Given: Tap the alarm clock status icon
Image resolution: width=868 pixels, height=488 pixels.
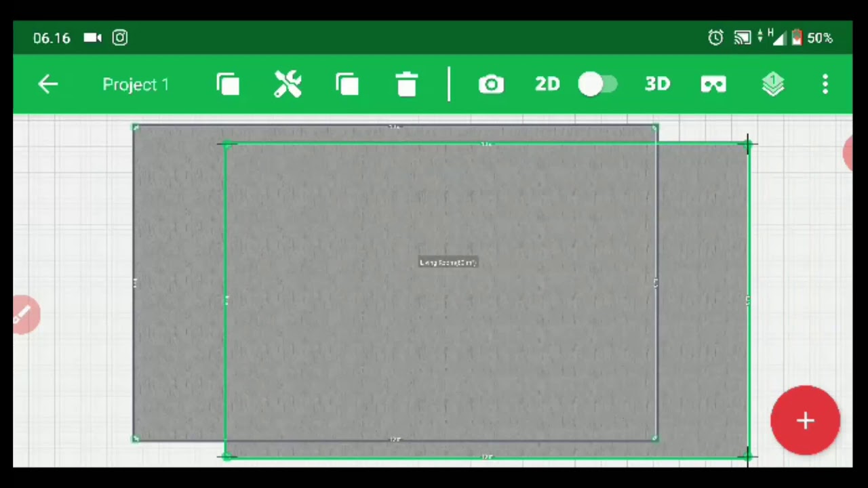Looking at the screenshot, I should (x=715, y=38).
